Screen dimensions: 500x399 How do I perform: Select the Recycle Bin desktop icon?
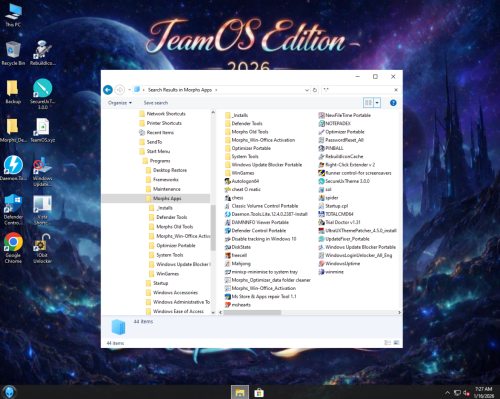pos(13,53)
